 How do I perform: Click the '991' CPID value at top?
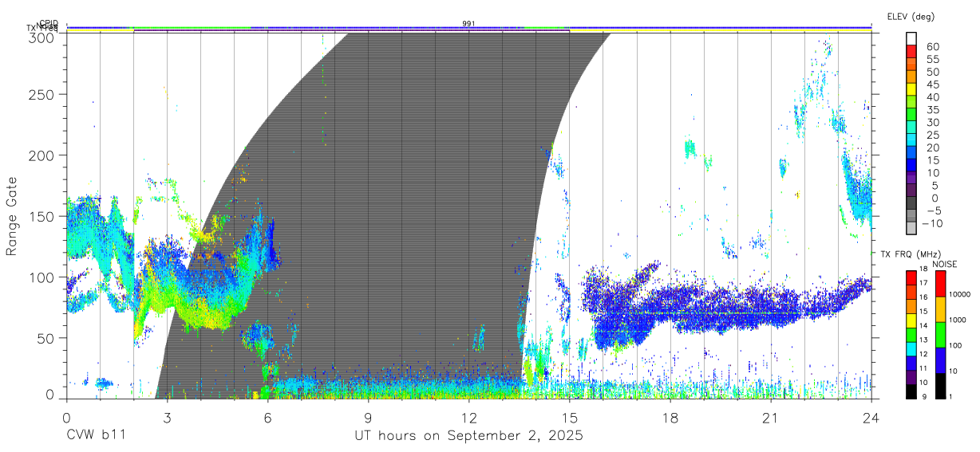469,24
